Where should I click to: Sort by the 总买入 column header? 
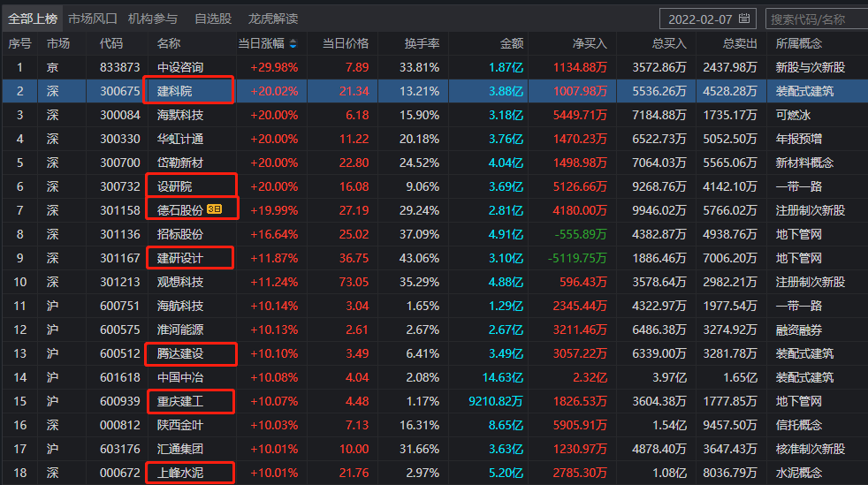(669, 43)
